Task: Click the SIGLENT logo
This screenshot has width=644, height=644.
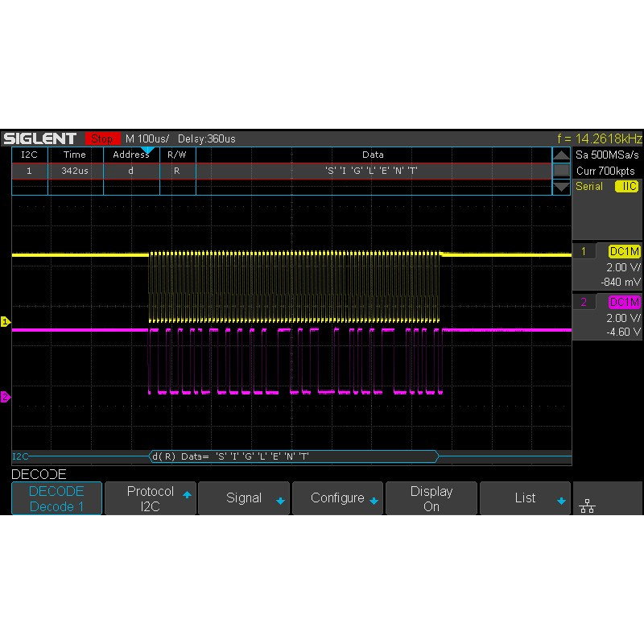Action: tap(42, 137)
